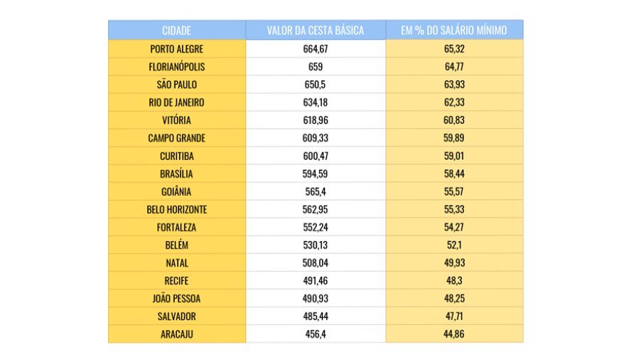Select the CAMPO GRANDE cell
Screen dimensions: 644x362
(x=176, y=138)
